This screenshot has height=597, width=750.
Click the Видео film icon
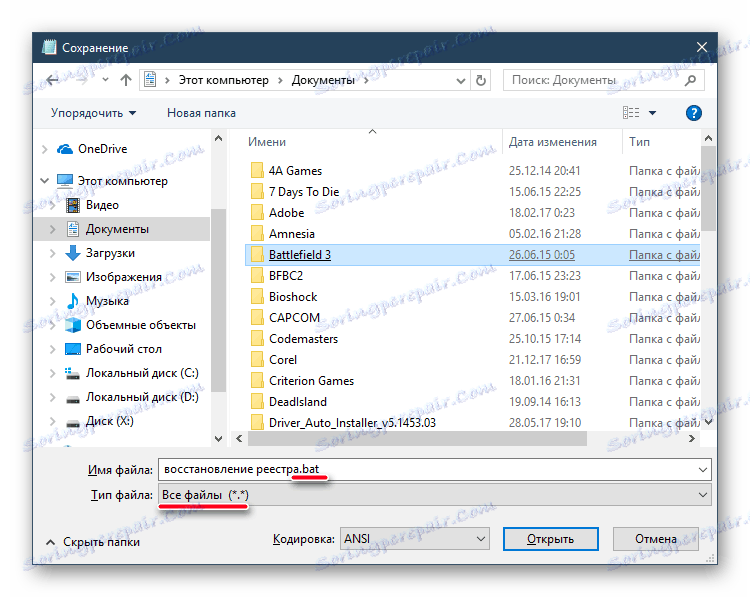pyautogui.click(x=73, y=205)
